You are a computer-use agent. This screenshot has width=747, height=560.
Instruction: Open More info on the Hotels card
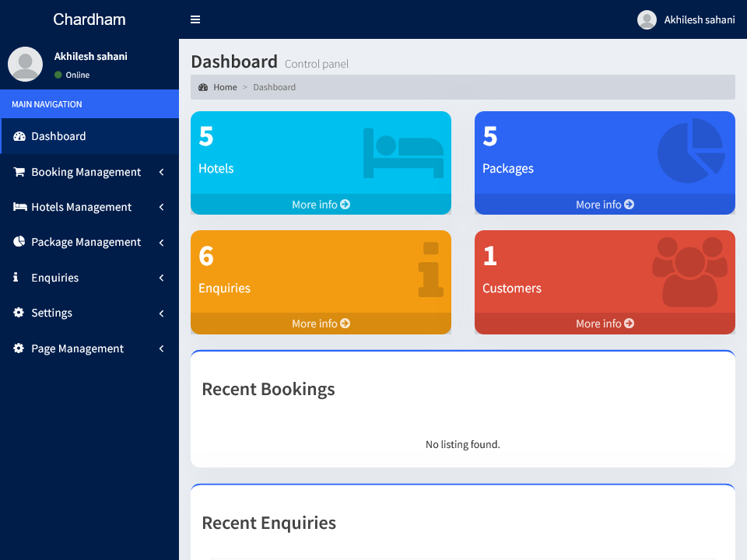[x=321, y=205]
